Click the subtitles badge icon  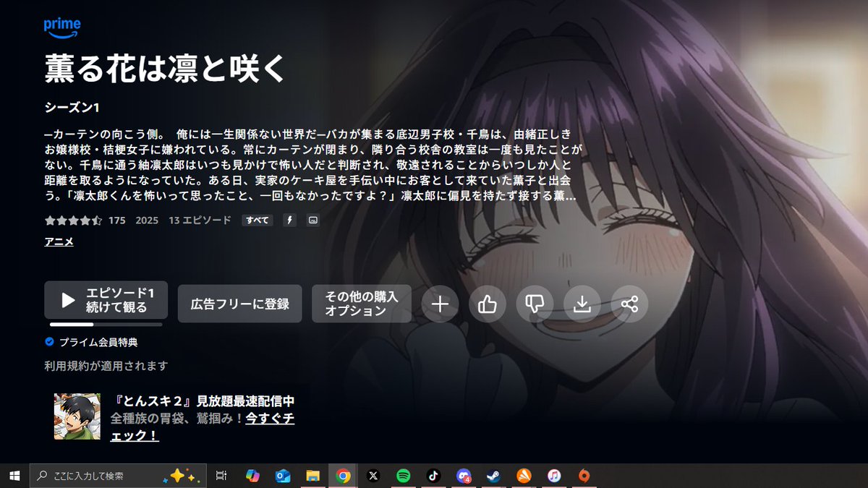(312, 221)
